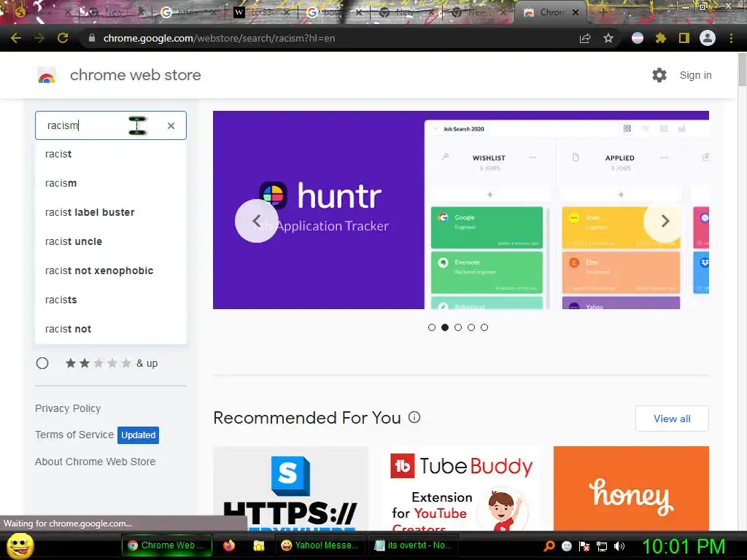This screenshot has height=560, width=747.
Task: Open the Privacy Policy link
Action: point(68,408)
